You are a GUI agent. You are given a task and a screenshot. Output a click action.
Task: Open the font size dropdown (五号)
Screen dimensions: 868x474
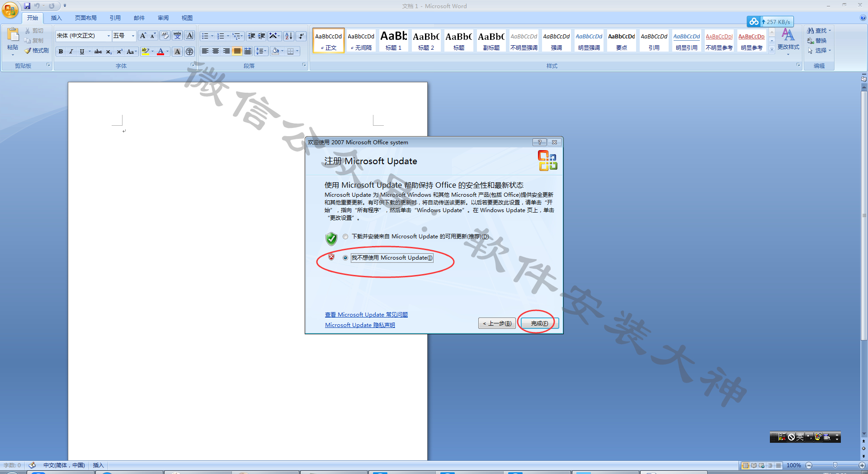coord(133,36)
